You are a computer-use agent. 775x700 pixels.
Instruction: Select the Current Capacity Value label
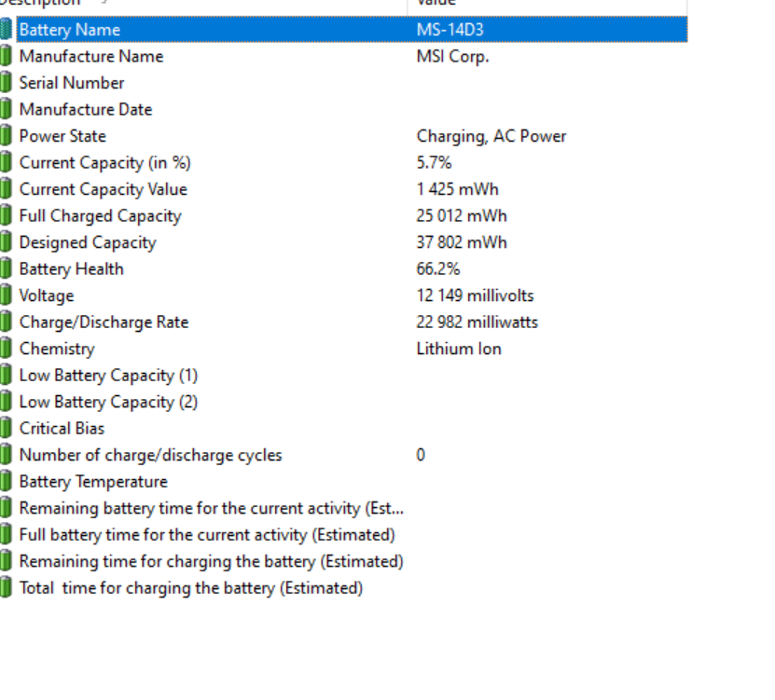(104, 190)
